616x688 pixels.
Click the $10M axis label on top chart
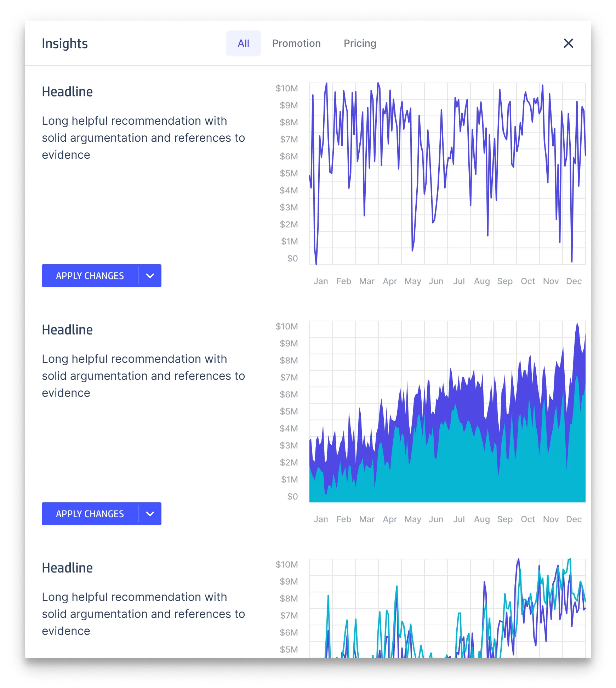coord(287,89)
